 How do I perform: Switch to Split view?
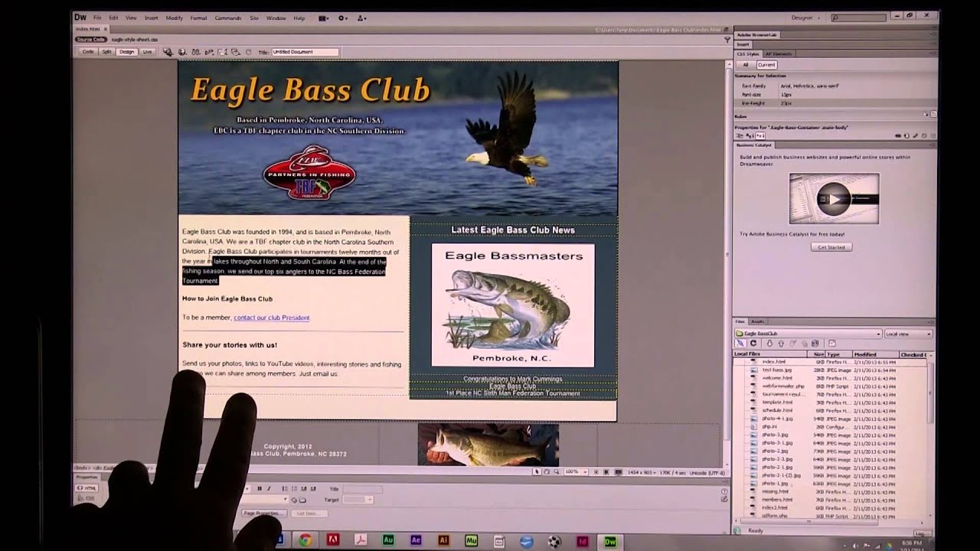[107, 52]
